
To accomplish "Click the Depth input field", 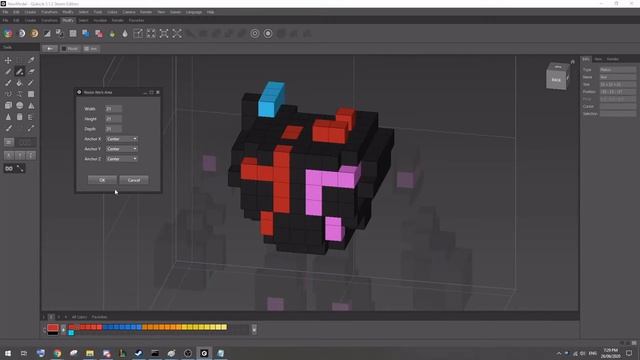I will coord(113,129).
